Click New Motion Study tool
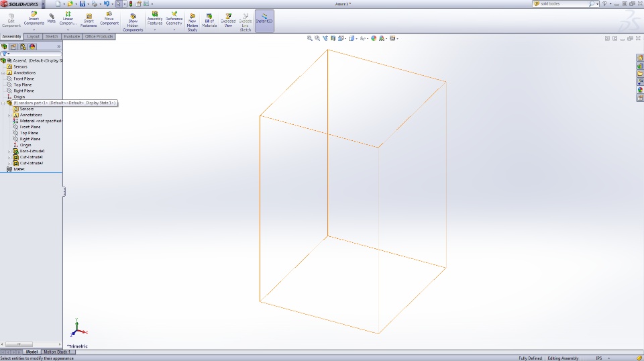Image resolution: width=644 pixels, height=361 pixels. tap(193, 22)
